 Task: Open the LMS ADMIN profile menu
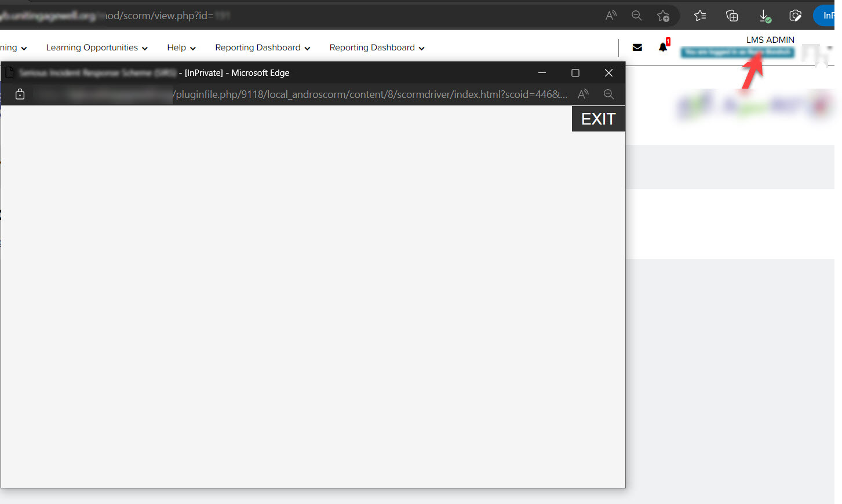coord(770,39)
